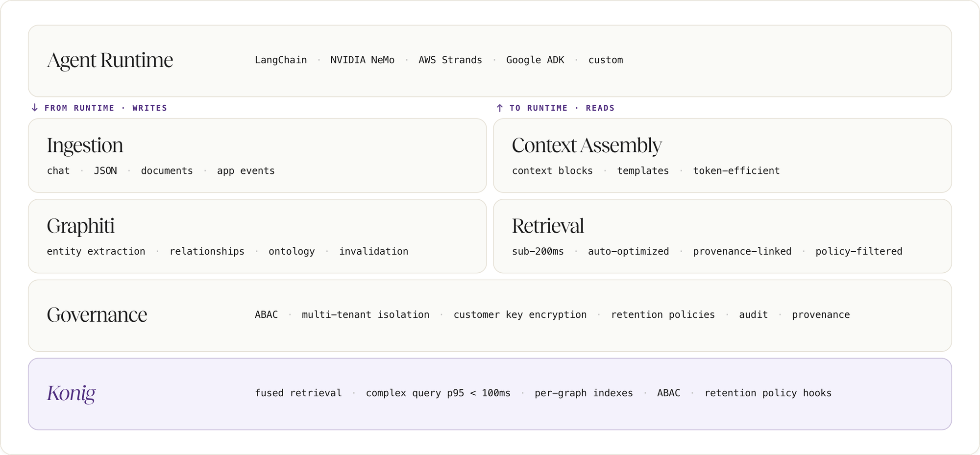The width and height of the screenshot is (980, 455).
Task: Click retention policies text
Action: (663, 315)
